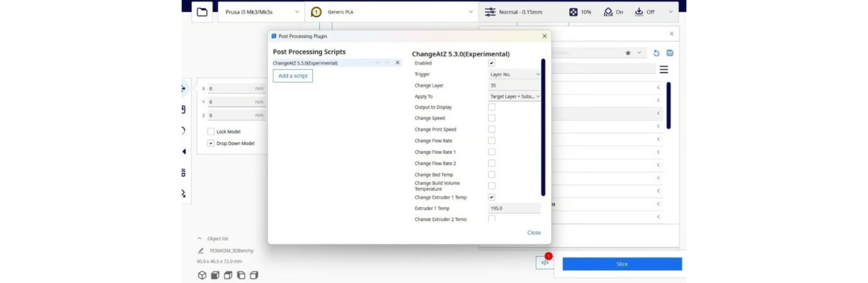Open the Trigger Layer No. dropdown

[x=514, y=74]
